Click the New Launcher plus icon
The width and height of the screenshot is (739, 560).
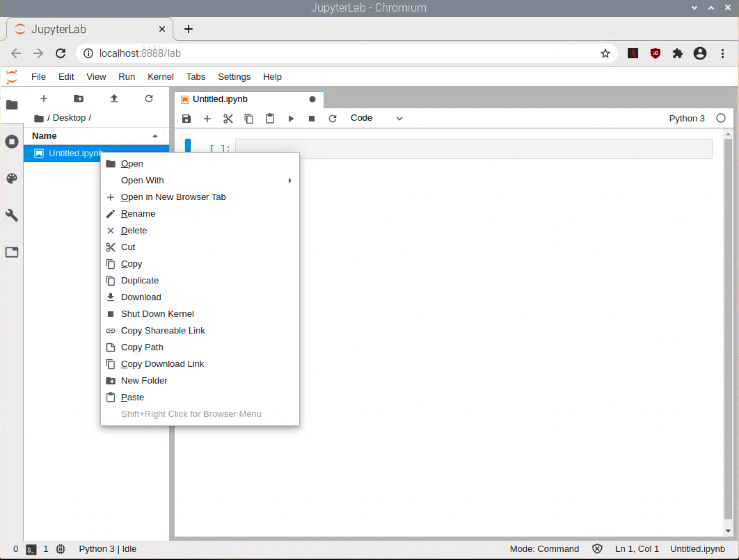44,98
